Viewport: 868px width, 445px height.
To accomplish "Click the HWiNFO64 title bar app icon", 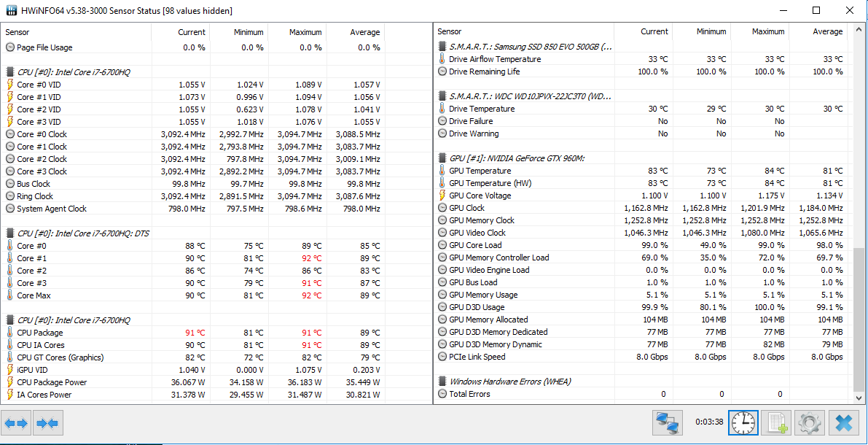I will [x=10, y=10].
